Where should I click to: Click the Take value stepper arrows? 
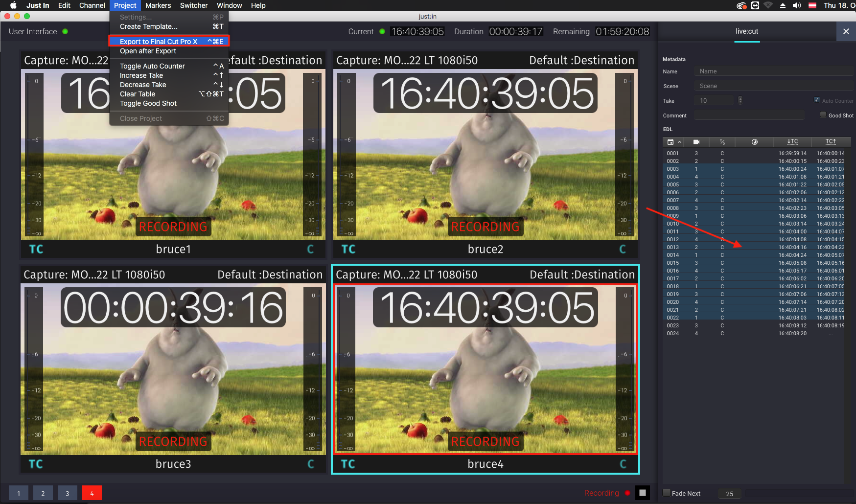(740, 100)
